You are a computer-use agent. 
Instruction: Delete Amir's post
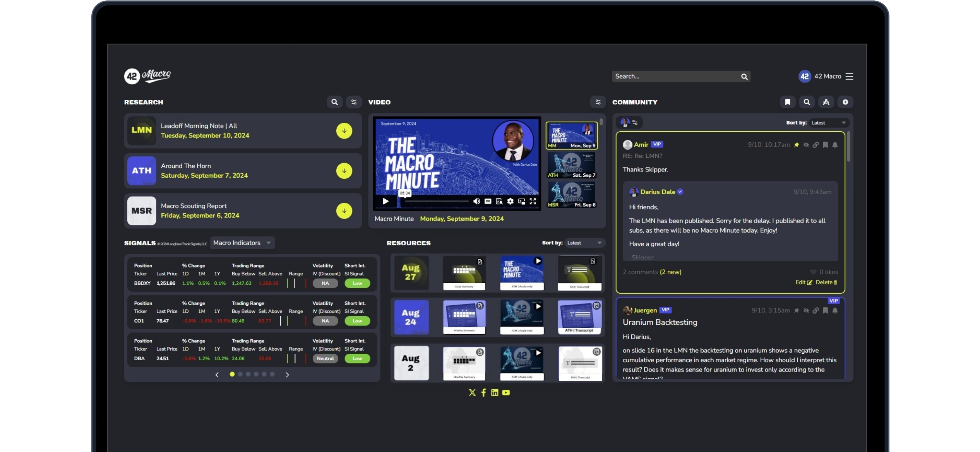pos(826,282)
